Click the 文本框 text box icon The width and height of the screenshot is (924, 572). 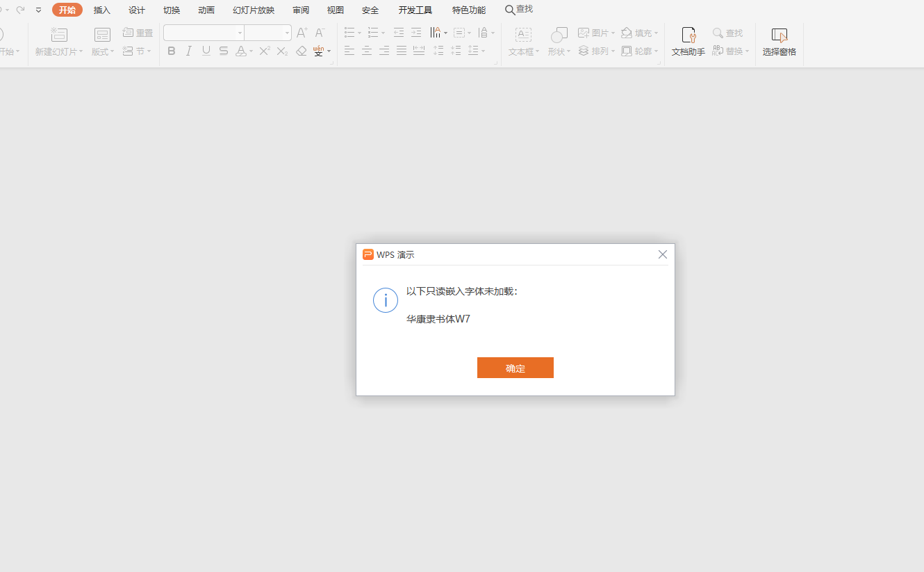click(x=523, y=34)
